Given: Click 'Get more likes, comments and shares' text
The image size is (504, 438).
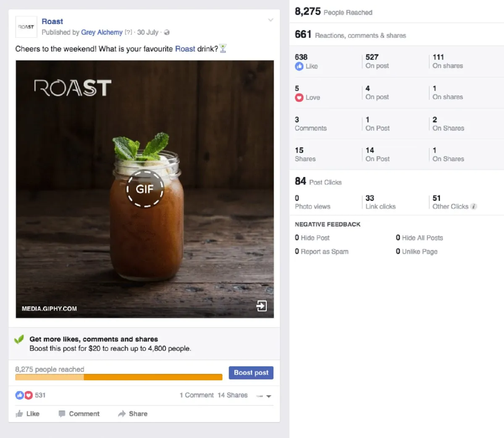Looking at the screenshot, I should (x=94, y=339).
